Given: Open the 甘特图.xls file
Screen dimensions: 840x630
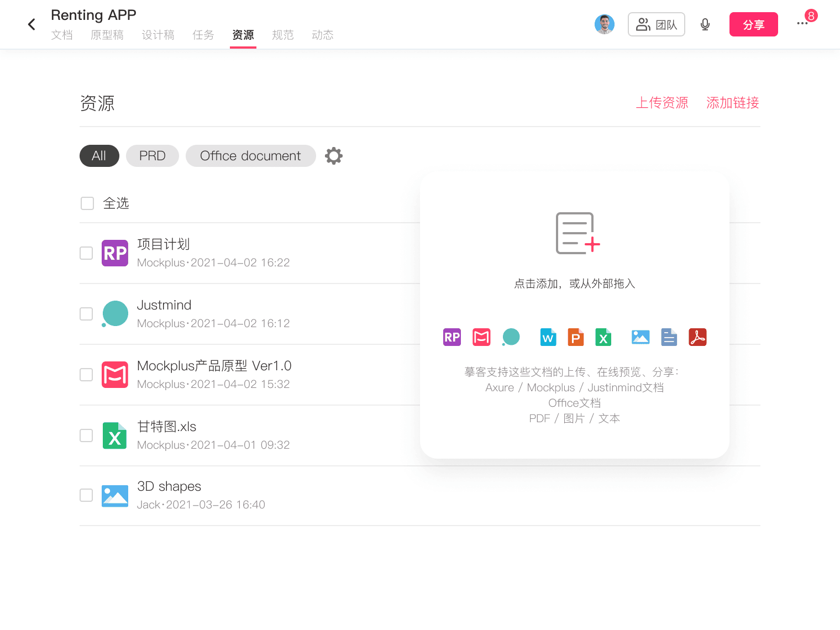Looking at the screenshot, I should tap(167, 427).
